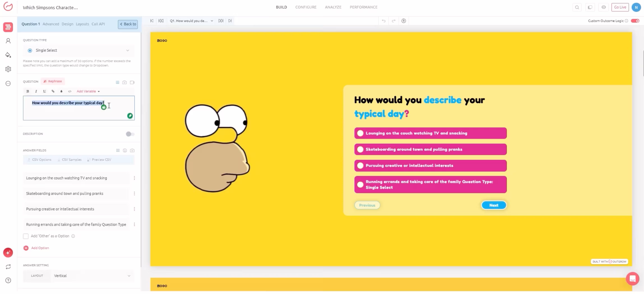644x294 pixels.
Task: Jump to first question using skip-back icon
Action: pos(152,21)
